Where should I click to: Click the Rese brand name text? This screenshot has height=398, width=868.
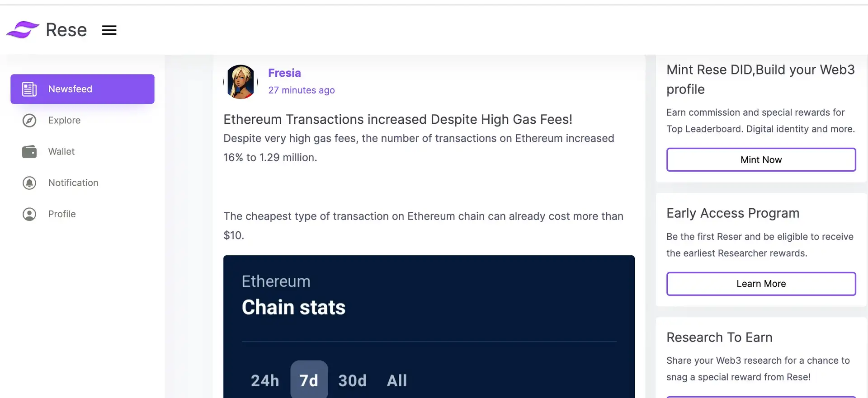(66, 30)
